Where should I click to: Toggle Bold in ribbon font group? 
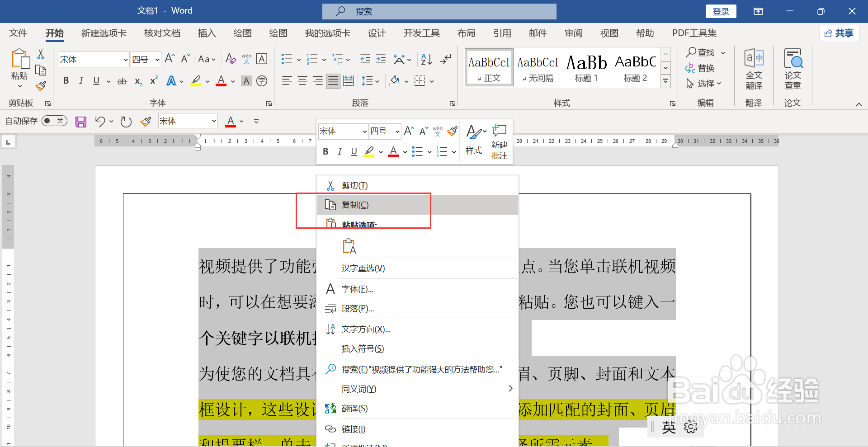pyautogui.click(x=66, y=81)
